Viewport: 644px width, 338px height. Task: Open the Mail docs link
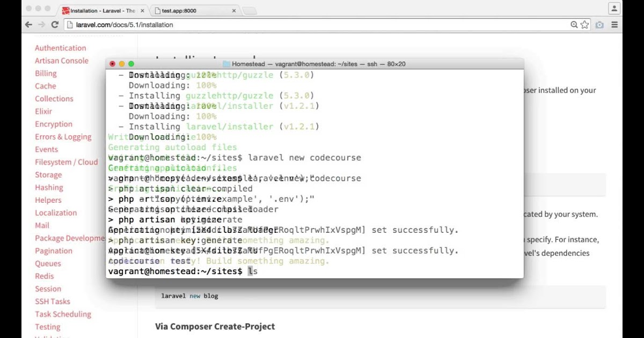click(x=42, y=226)
